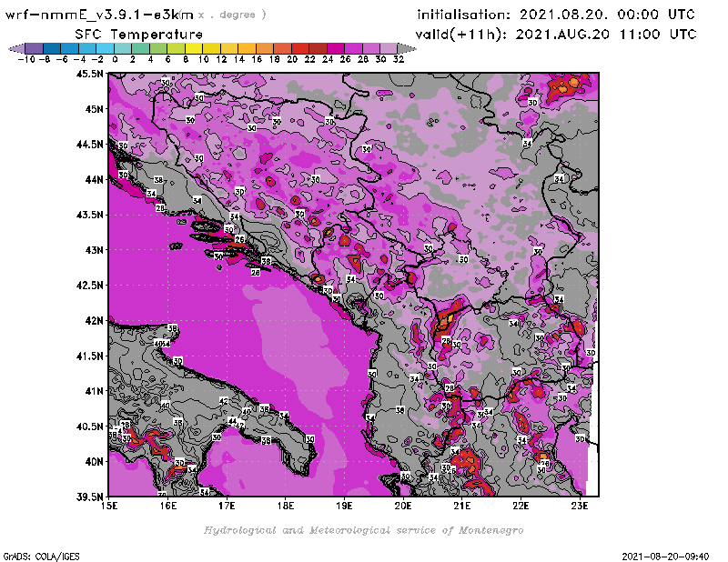Screen dimensions: 728x562
Task: Click the '45.5N' latitude label
Action: click(90, 74)
